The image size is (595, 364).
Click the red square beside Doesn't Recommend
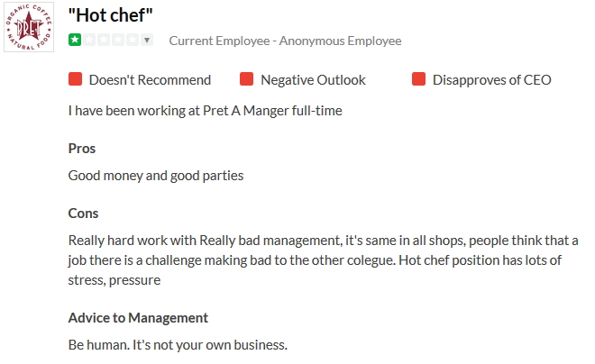point(76,80)
